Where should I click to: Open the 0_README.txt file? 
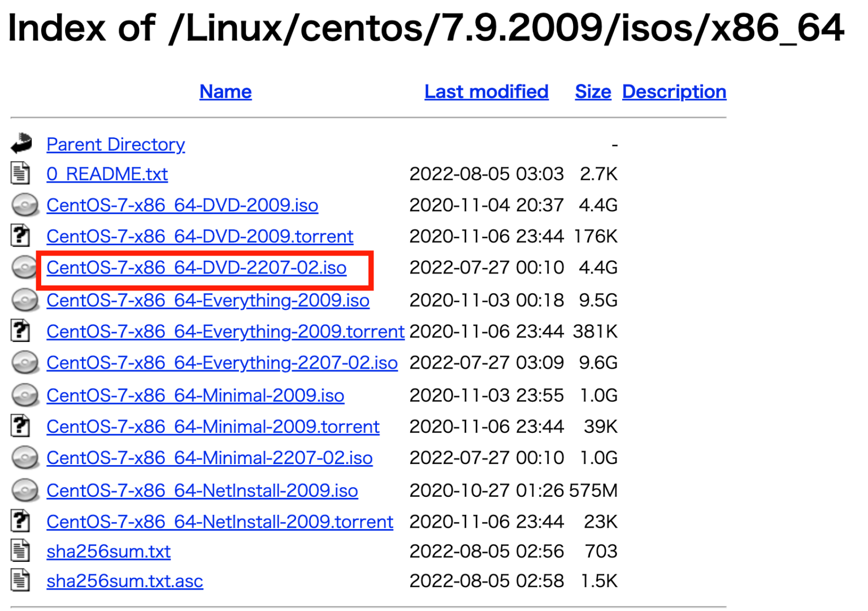(x=107, y=174)
